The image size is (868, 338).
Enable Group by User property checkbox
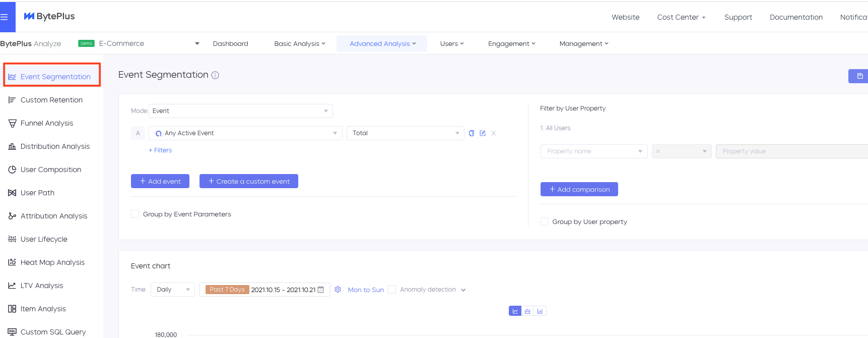tap(544, 221)
